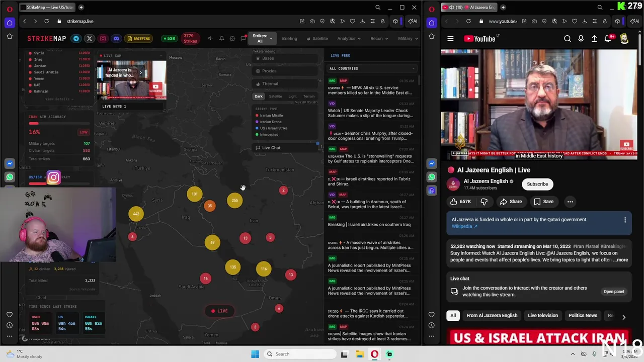
Task: Select From Al Jazeera English chip
Action: click(492, 316)
